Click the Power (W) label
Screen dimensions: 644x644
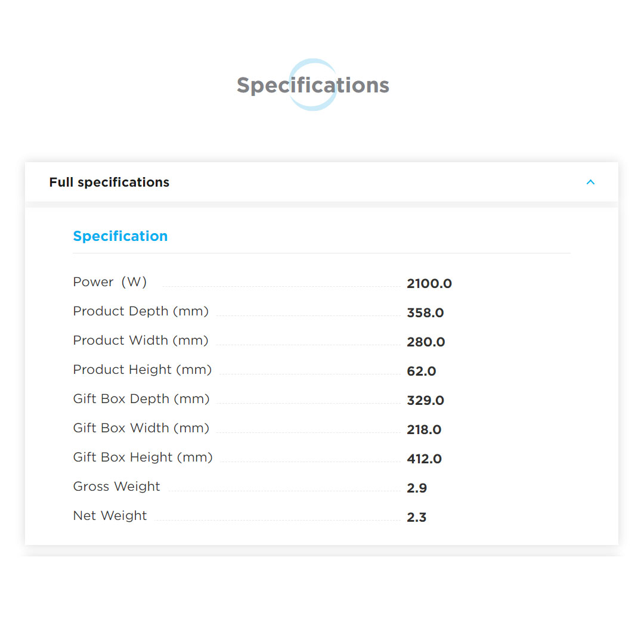pos(110,282)
